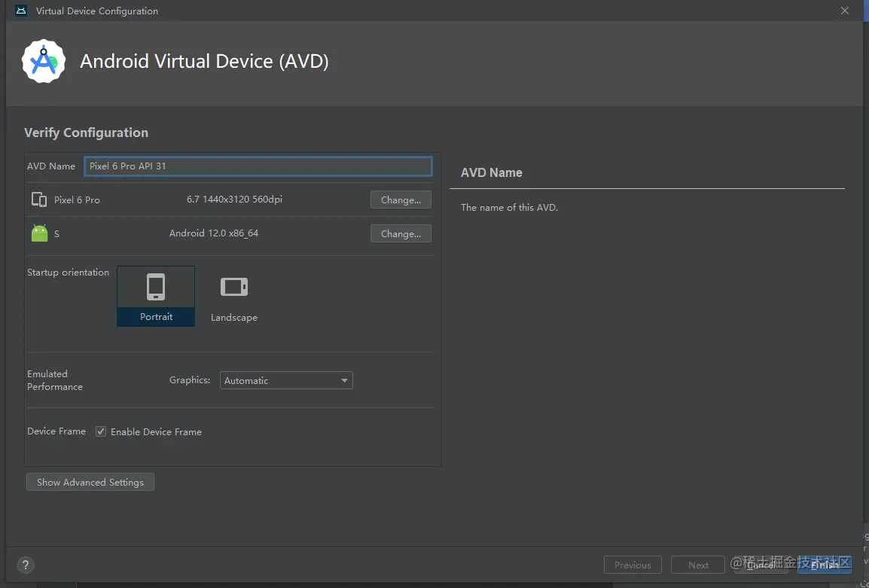869x588 pixels.
Task: Click the '6.7 1440x3120 560dpi' text
Action: (x=234, y=199)
